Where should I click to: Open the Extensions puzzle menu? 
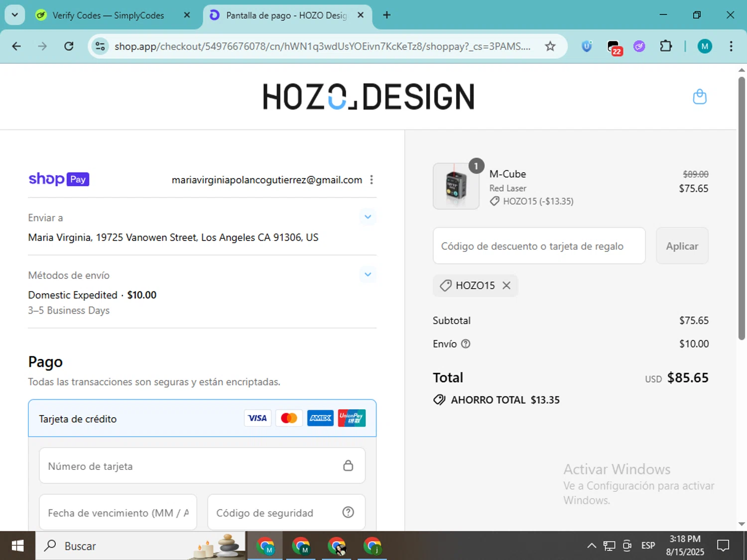pyautogui.click(x=665, y=46)
